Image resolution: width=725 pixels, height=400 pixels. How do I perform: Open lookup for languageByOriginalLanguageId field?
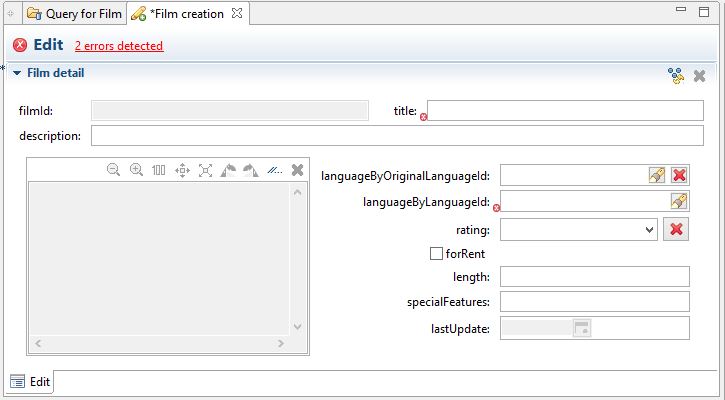[x=656, y=175]
